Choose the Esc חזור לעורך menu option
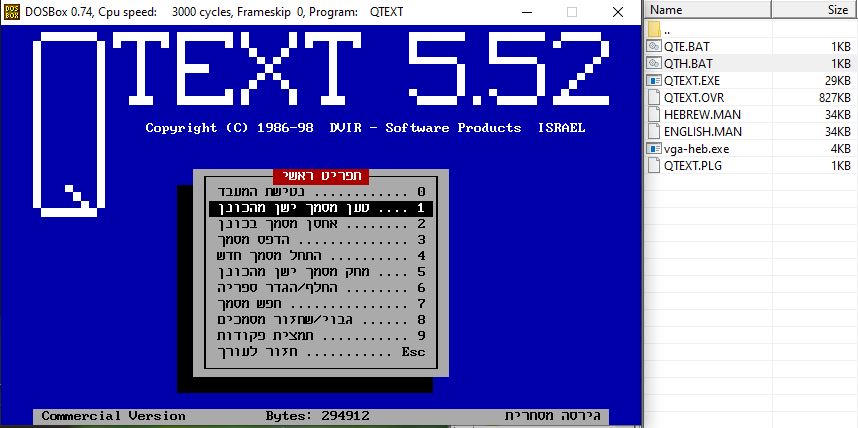 (x=321, y=352)
